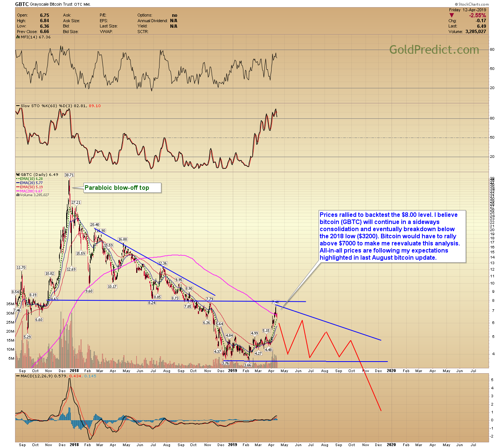Click the Options value 'no'
The height and width of the screenshot is (448, 504).
tap(175, 15)
